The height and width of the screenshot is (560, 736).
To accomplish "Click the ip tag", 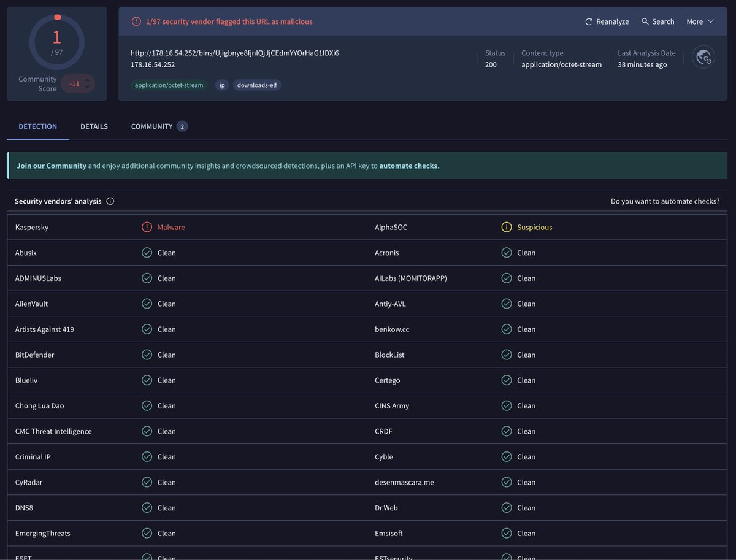I will click(x=221, y=85).
